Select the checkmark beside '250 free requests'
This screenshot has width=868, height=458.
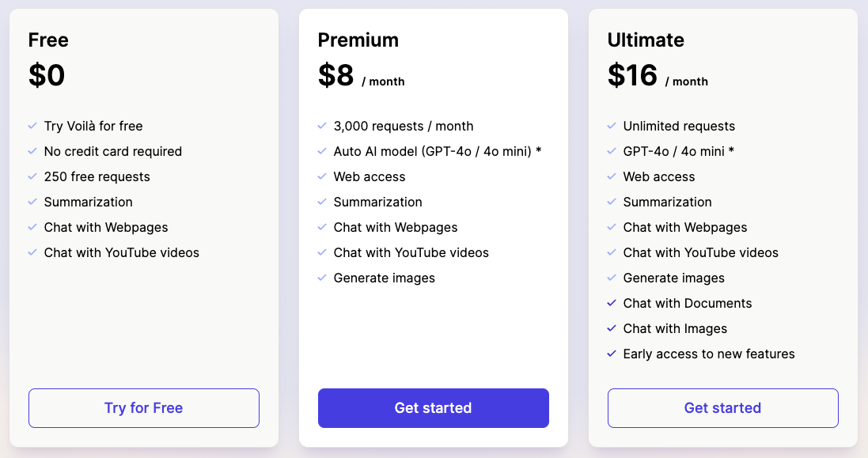coord(32,176)
